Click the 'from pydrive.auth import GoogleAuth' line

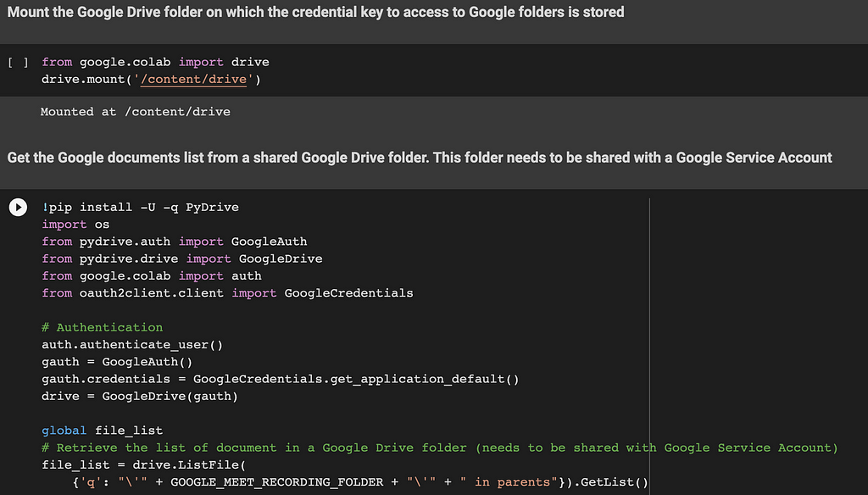(x=175, y=242)
